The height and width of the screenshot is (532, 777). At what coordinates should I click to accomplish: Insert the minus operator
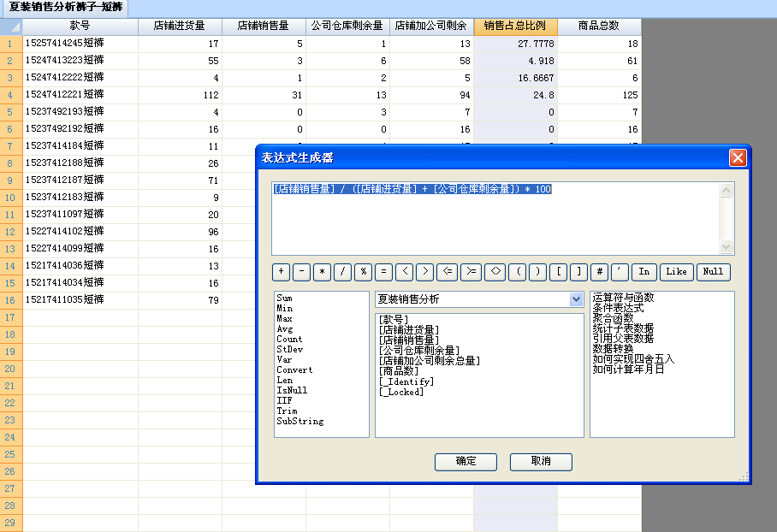pos(301,271)
